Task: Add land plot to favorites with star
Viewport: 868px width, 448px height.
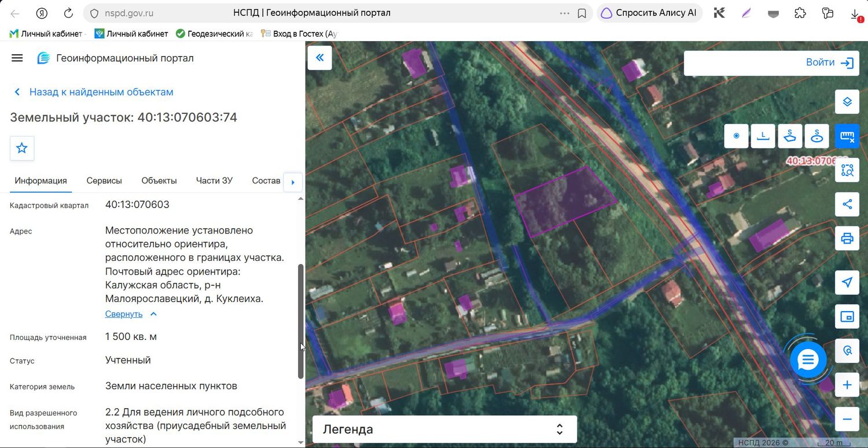Action: coord(22,148)
